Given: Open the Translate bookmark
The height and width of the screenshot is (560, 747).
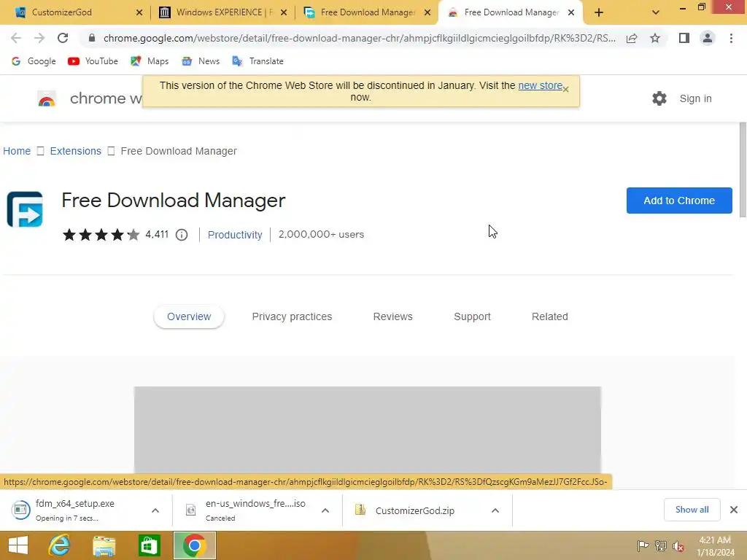Looking at the screenshot, I should (x=258, y=61).
